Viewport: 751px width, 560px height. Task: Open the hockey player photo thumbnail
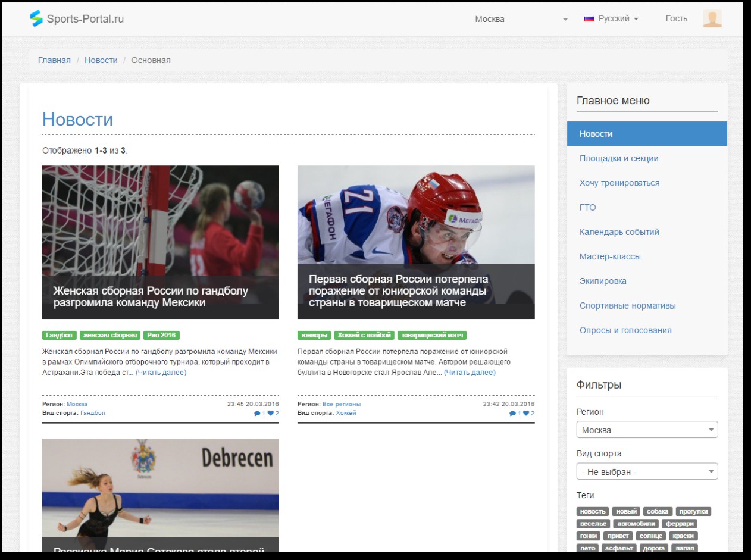pos(416,242)
